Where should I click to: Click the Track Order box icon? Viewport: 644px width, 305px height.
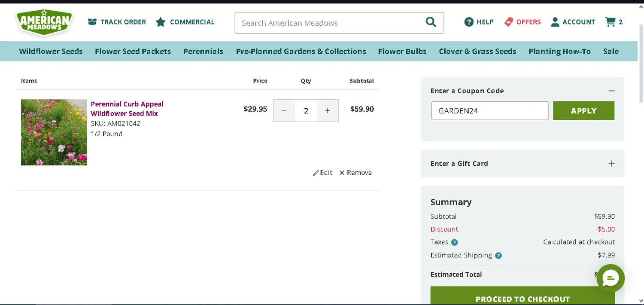pyautogui.click(x=92, y=22)
